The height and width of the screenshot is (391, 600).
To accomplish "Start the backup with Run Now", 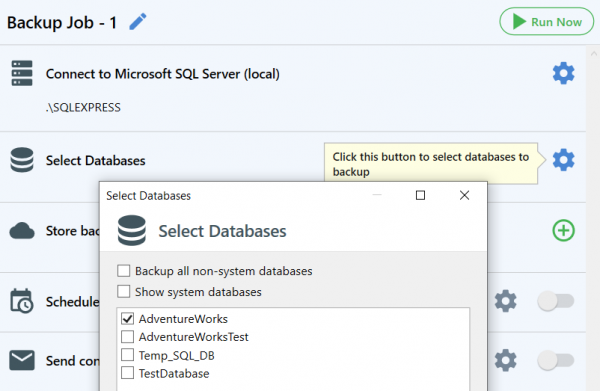I will tap(547, 22).
